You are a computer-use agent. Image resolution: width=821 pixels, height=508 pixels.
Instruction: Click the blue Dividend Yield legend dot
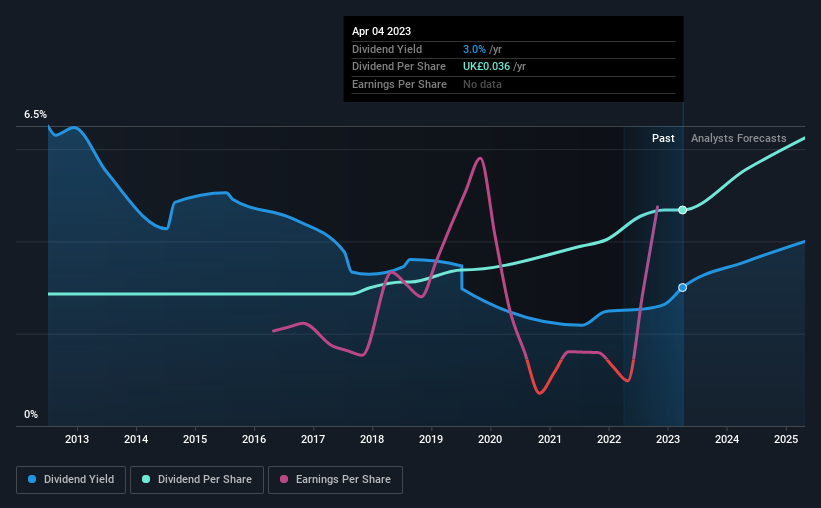[32, 479]
